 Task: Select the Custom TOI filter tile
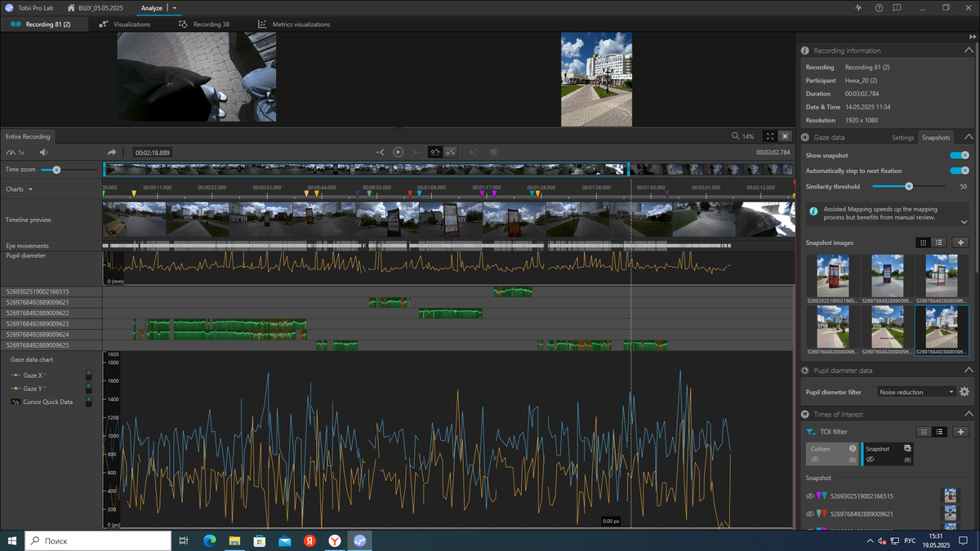[831, 454]
